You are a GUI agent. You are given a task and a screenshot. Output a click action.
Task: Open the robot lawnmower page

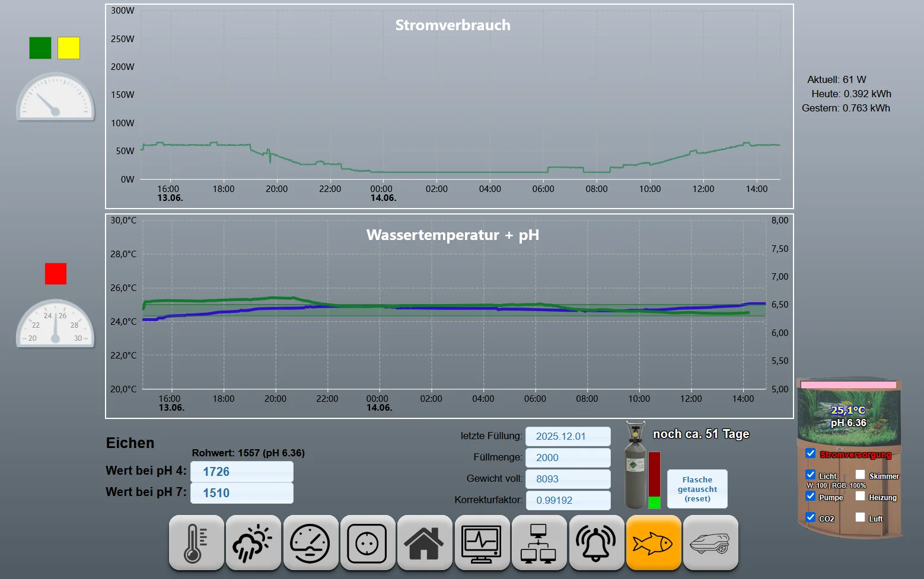coord(710,543)
